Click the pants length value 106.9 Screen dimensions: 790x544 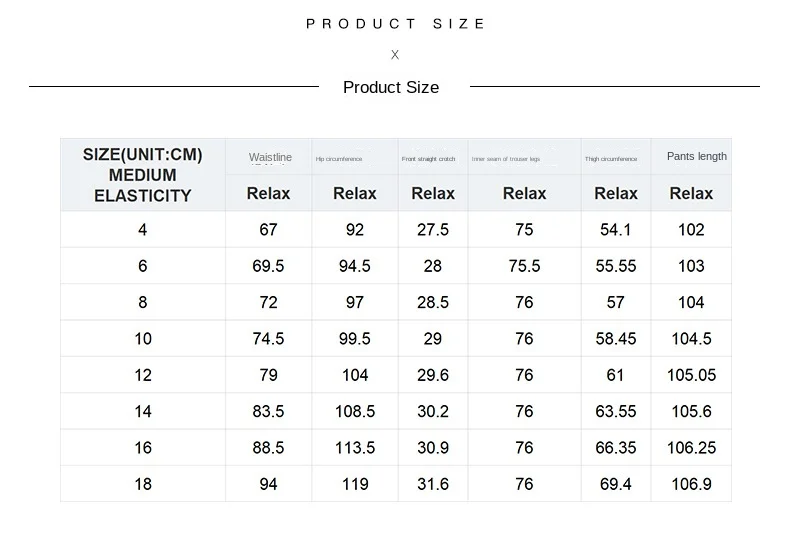pos(691,484)
